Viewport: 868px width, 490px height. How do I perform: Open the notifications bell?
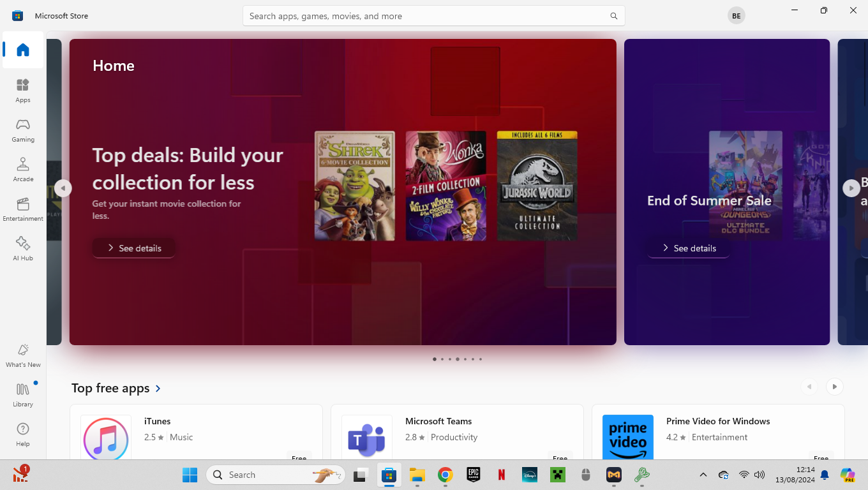coord(825,475)
